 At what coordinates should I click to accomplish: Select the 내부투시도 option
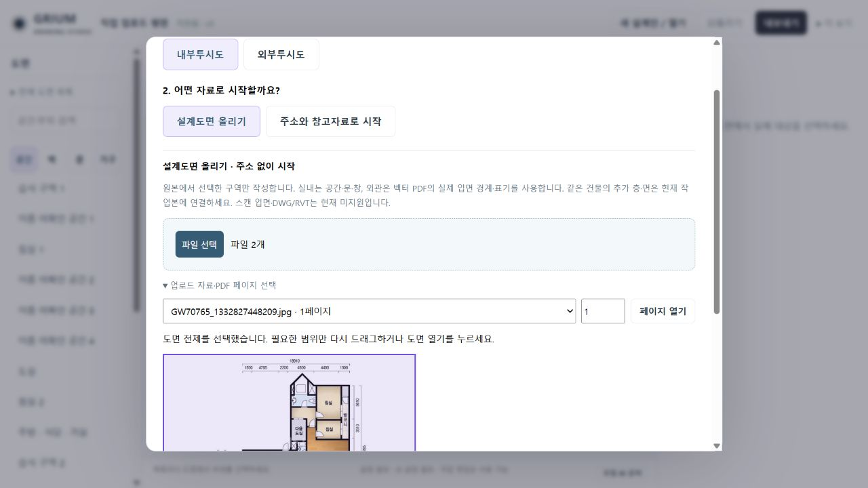point(200,54)
